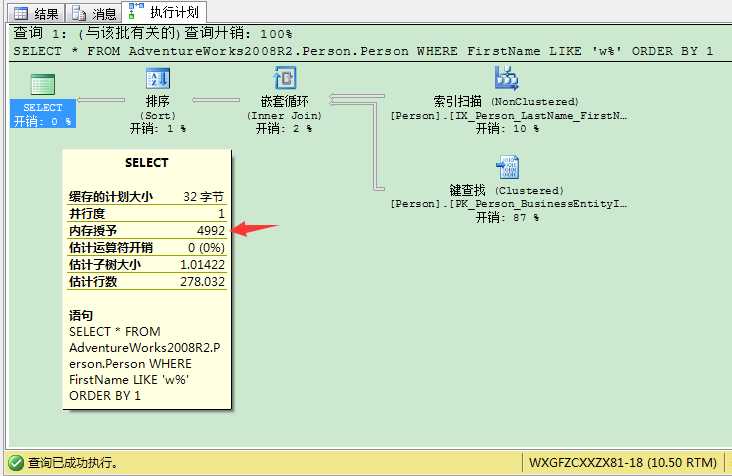
Task: Click the 开销: 2 % cost label
Action: [284, 129]
